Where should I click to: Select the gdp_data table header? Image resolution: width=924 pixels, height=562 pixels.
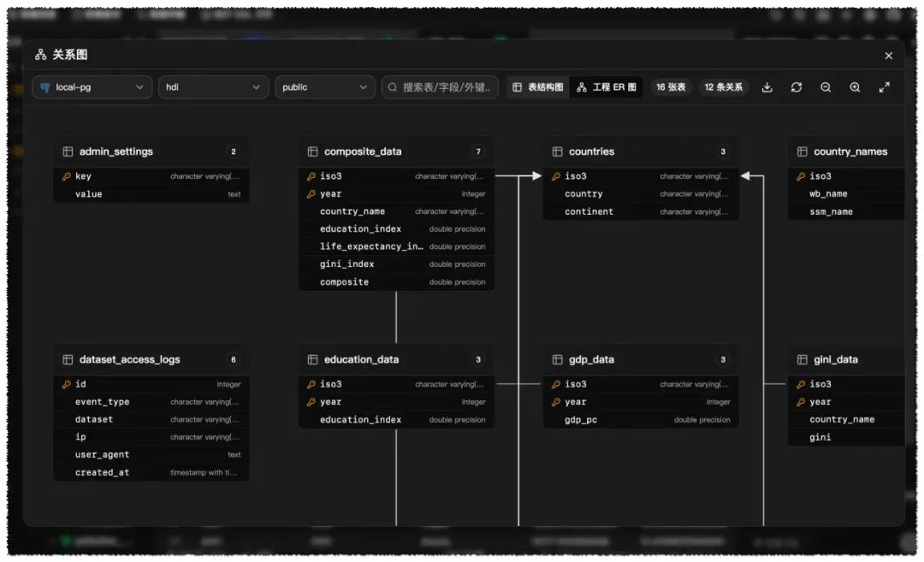(641, 359)
